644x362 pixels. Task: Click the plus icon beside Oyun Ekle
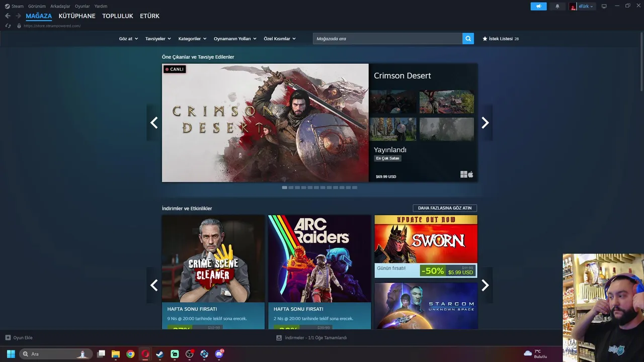click(x=8, y=338)
